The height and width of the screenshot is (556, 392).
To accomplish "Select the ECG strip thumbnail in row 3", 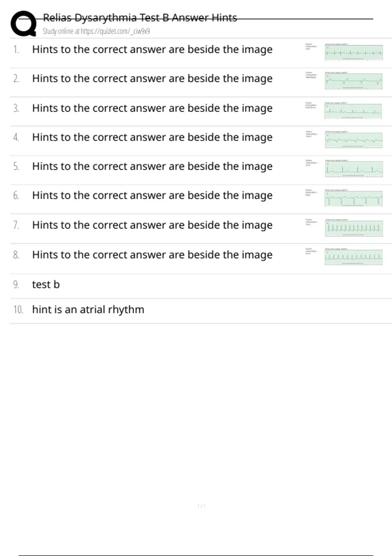I will pyautogui.click(x=353, y=111).
